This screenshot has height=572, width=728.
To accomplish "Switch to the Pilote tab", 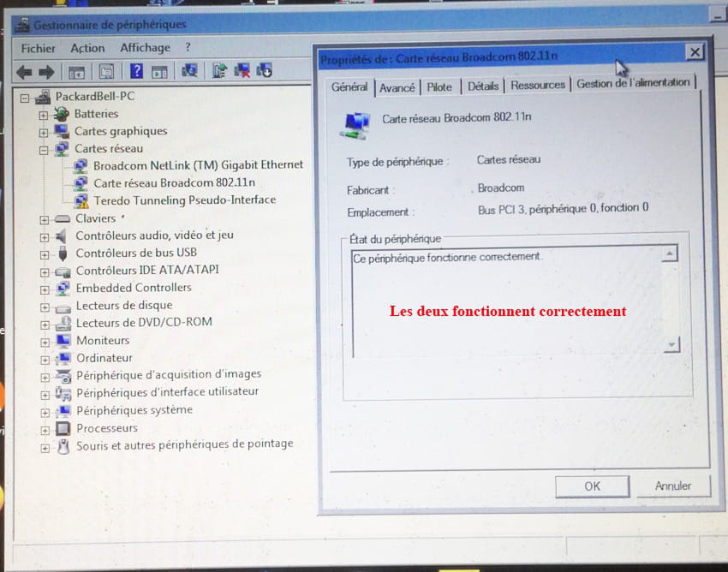I will 439,86.
